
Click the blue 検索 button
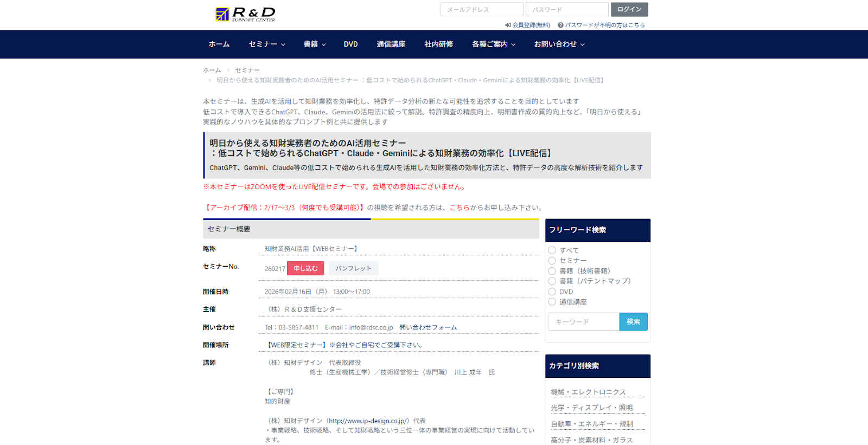[633, 322]
